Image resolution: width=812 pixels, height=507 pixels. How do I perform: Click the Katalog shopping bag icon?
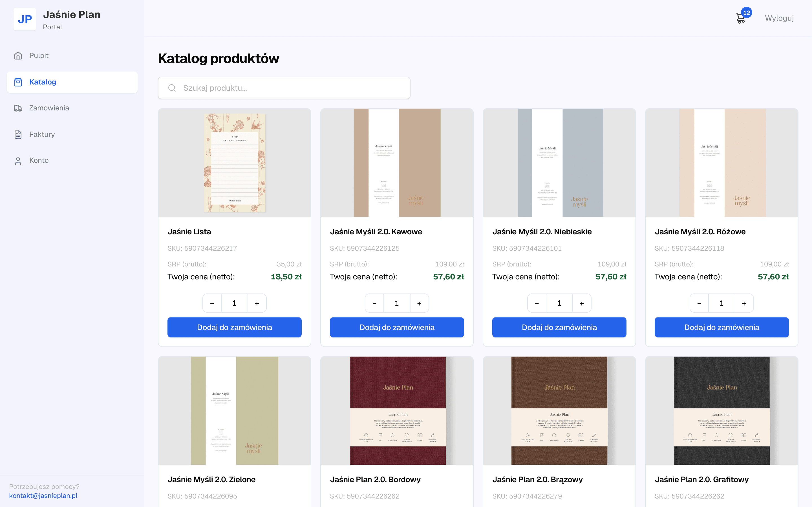tap(18, 82)
